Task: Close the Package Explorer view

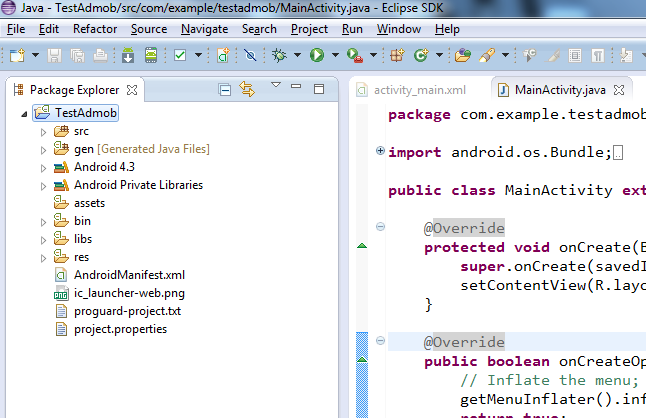Action: 132,90
